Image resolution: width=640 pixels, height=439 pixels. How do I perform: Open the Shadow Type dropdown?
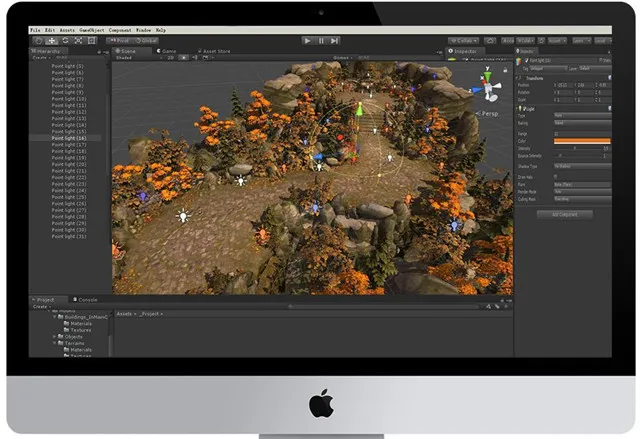coord(581,167)
